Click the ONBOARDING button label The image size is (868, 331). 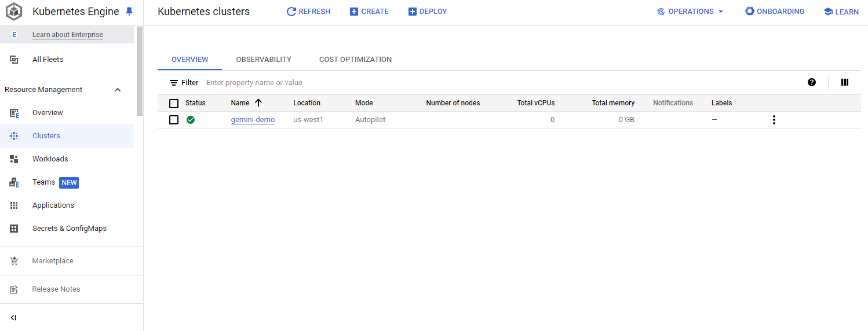(781, 12)
